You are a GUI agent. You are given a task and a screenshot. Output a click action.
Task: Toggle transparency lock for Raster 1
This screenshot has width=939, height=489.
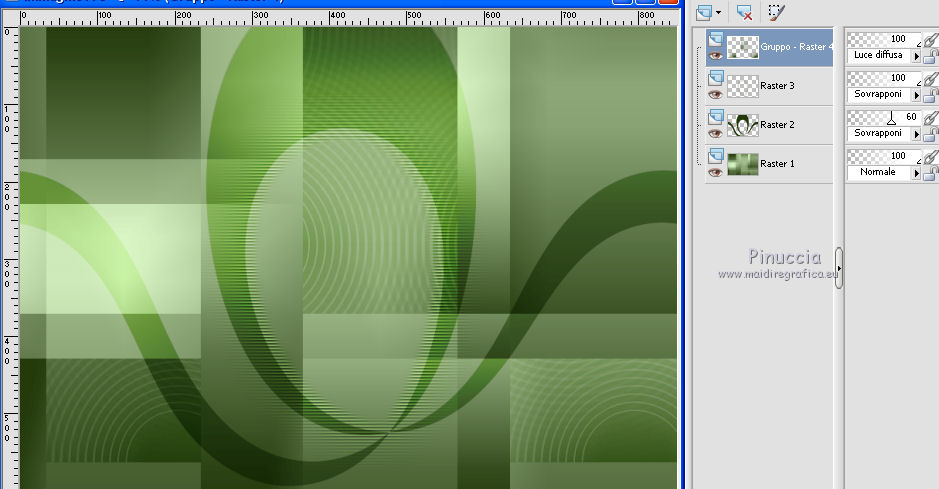point(931,173)
